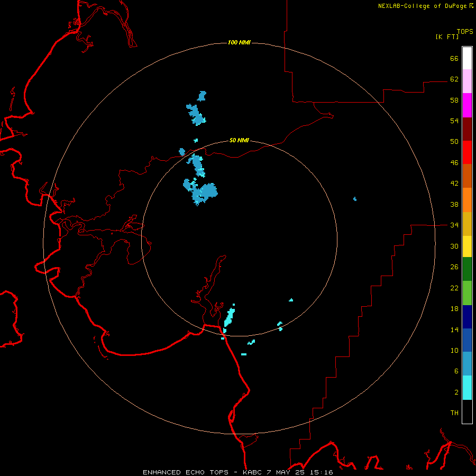Select the magenta legend swatch
Image resolution: width=476 pixels, height=476 pixels.
pyautogui.click(x=467, y=105)
